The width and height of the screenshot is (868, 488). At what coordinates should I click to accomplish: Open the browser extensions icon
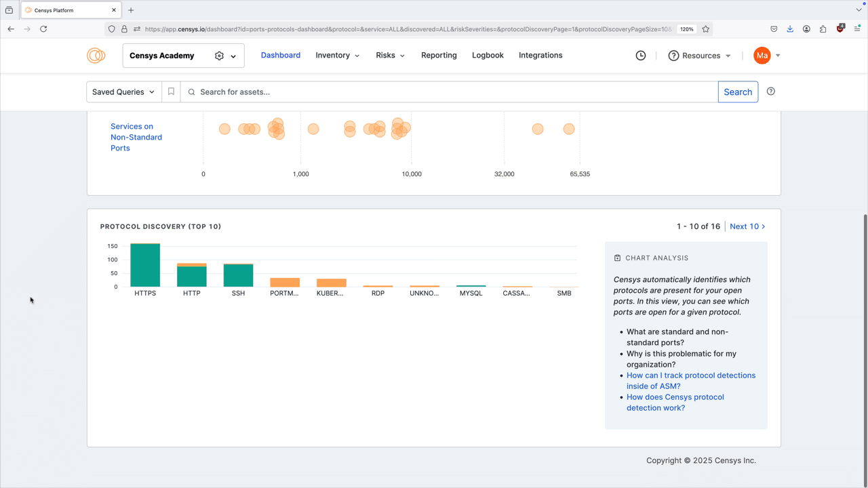[823, 29]
